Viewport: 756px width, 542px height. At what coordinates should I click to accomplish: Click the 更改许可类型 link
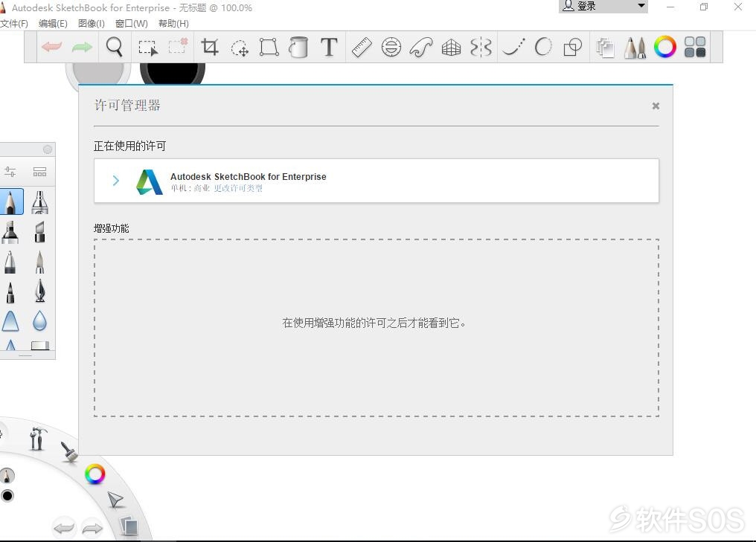tap(238, 188)
